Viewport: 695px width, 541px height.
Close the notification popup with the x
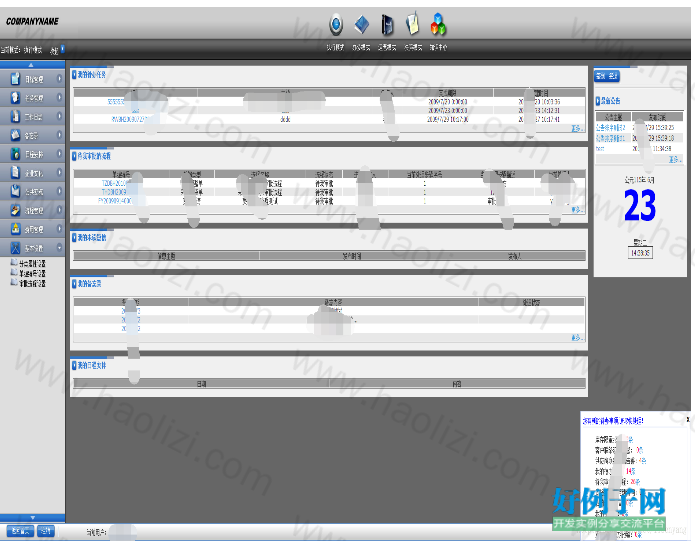[x=688, y=419]
